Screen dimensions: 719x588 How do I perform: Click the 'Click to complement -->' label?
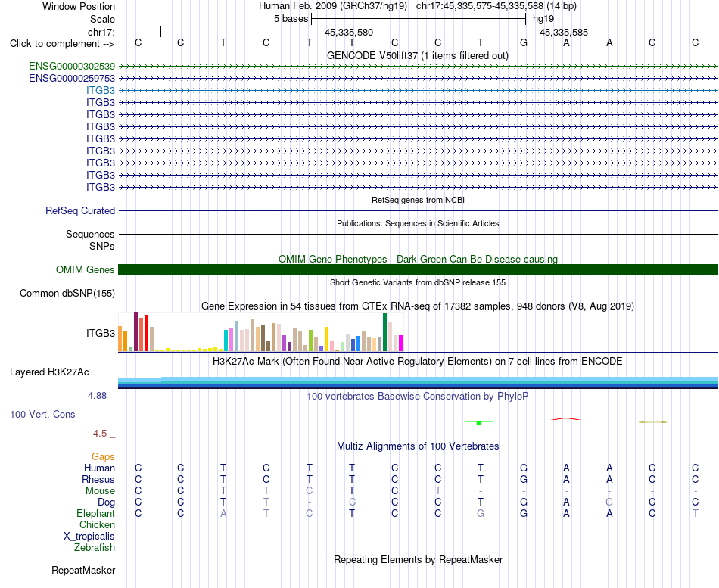pos(62,44)
